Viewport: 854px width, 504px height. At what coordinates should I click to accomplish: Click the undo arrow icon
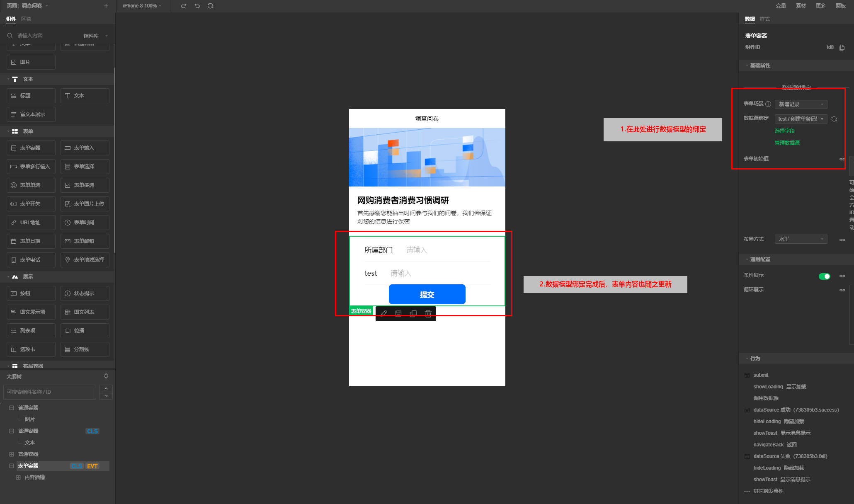[197, 6]
